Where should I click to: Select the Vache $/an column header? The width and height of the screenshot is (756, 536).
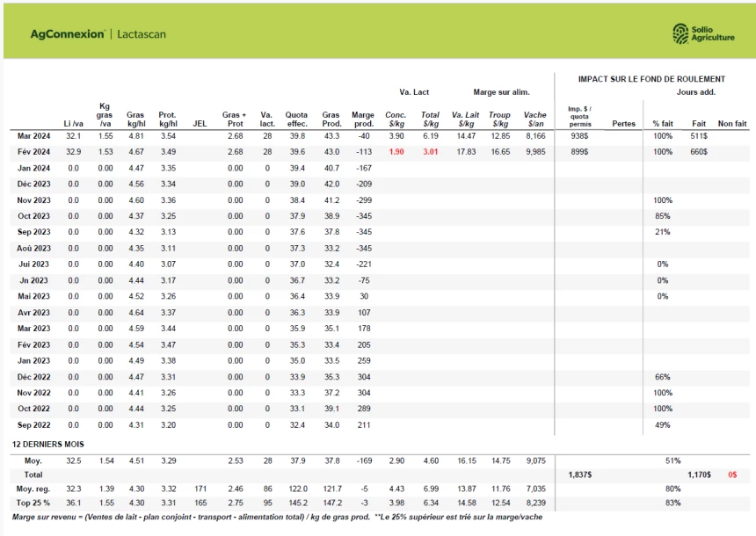pyautogui.click(x=534, y=120)
